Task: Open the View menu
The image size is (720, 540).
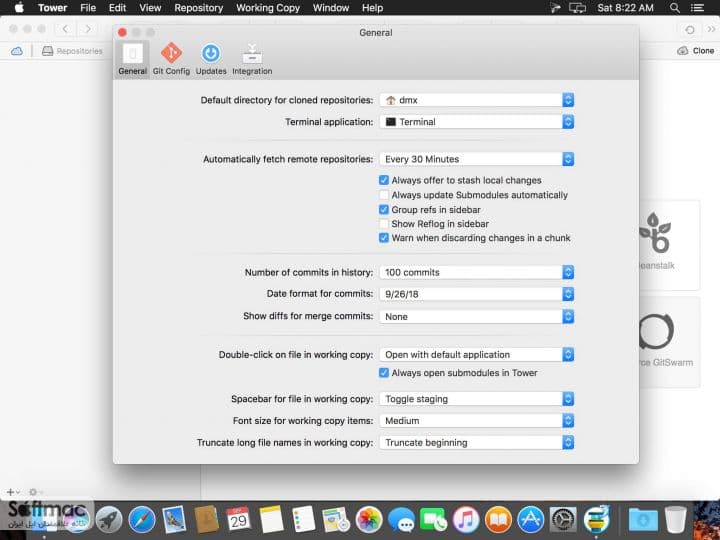Action: coord(150,8)
